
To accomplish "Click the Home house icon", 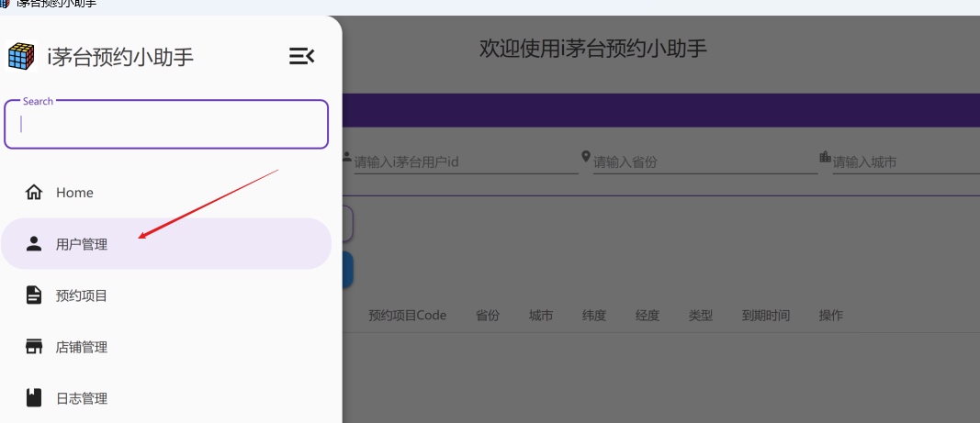I will pos(34,193).
